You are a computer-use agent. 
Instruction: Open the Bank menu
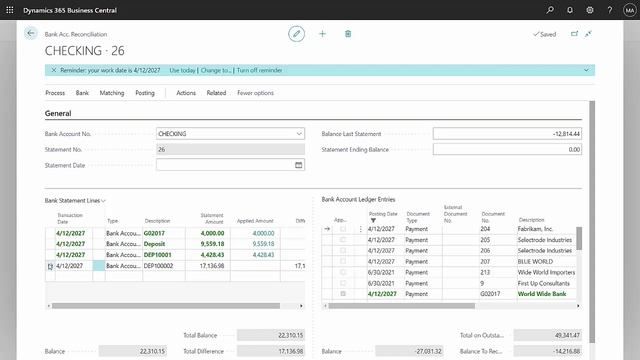(x=82, y=93)
